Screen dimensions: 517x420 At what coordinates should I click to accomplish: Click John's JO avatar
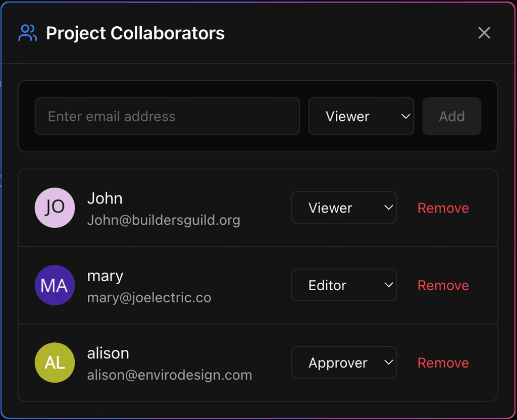coord(55,207)
